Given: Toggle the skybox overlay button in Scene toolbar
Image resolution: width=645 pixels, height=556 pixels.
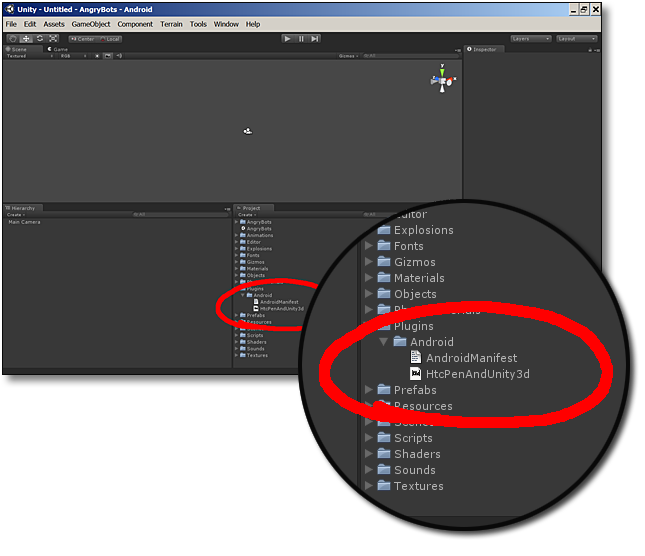Looking at the screenshot, I should coord(108,56).
